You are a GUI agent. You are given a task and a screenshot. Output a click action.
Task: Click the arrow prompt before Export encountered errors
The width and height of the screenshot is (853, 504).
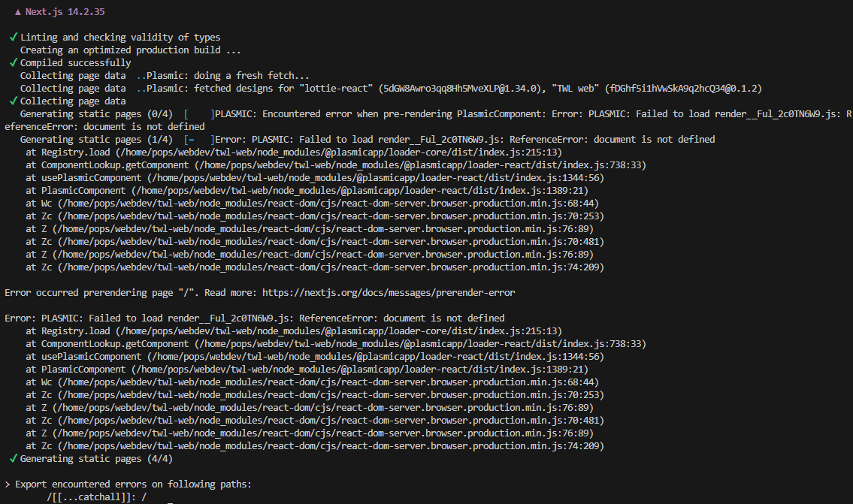click(8, 484)
